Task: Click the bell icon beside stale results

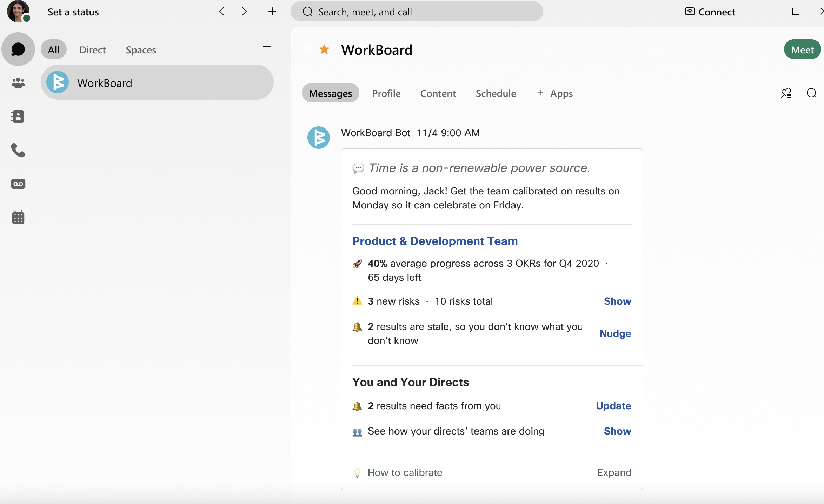Action: (x=357, y=327)
